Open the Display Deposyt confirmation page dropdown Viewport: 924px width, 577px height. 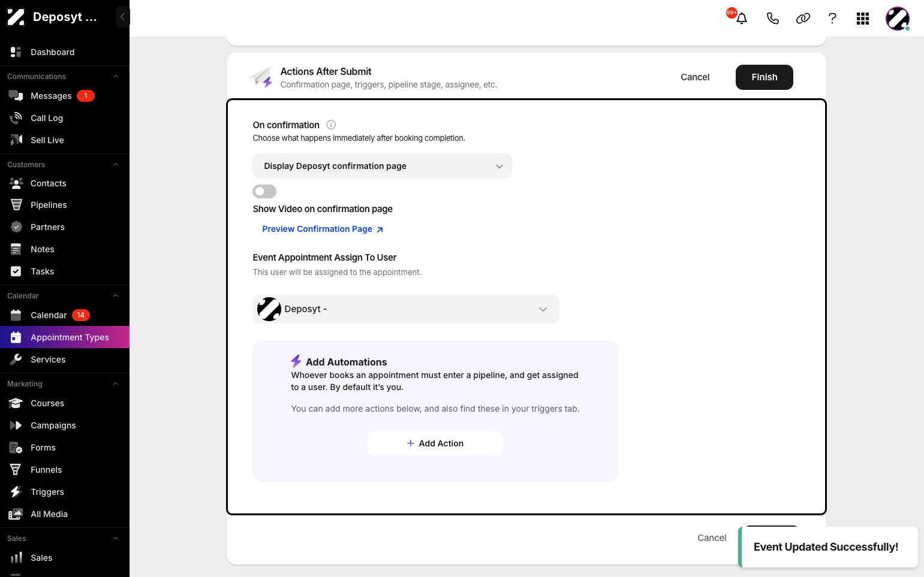click(382, 166)
